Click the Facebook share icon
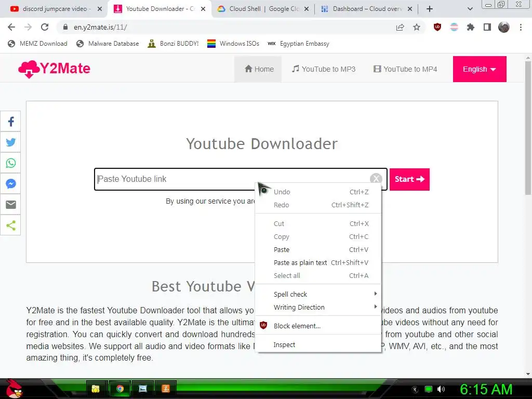This screenshot has height=399, width=532. [x=10, y=122]
